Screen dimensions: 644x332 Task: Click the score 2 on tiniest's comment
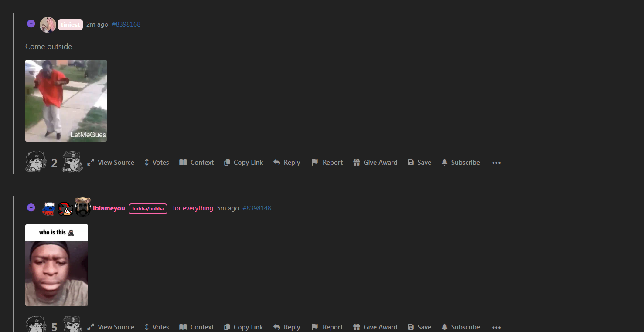[54, 163]
